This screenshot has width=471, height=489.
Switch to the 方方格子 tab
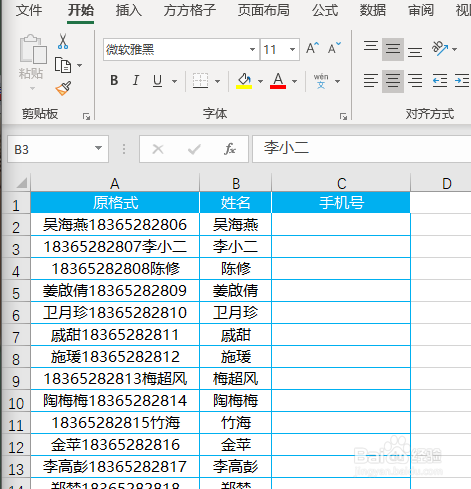190,10
